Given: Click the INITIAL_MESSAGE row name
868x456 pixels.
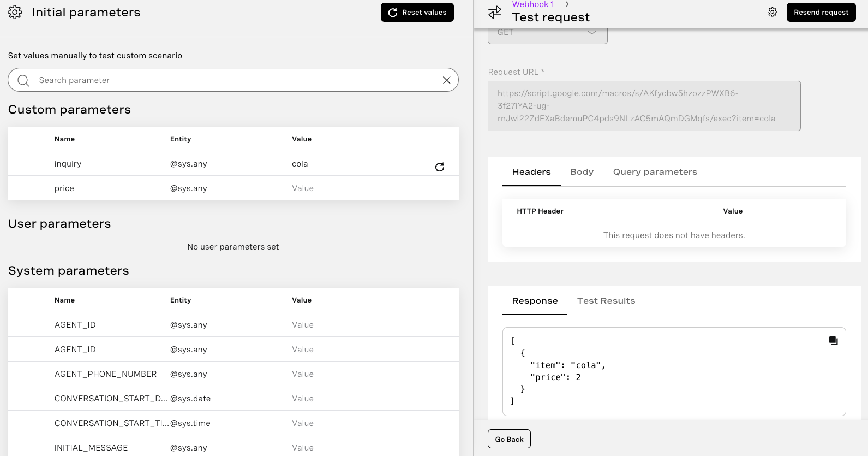Looking at the screenshot, I should click(91, 448).
